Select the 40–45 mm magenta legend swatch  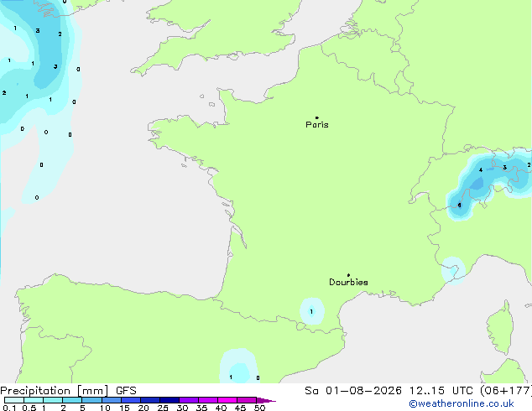tap(227, 400)
